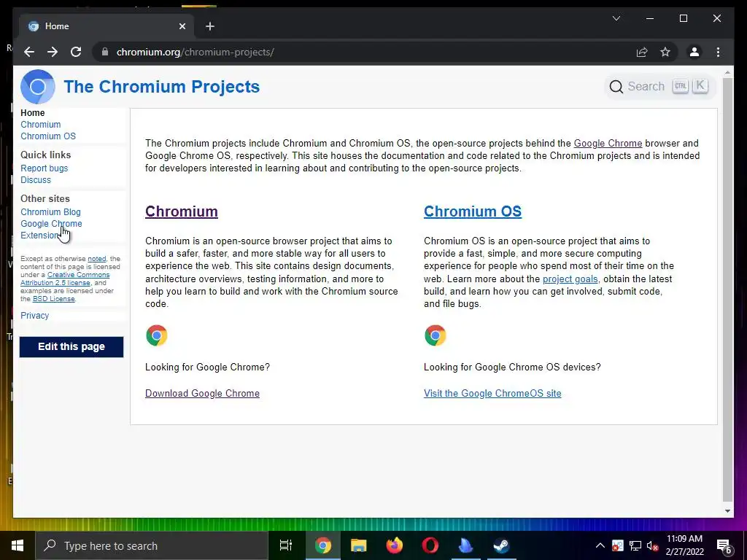Open the Chromium OS heading link
Viewport: 747px width, 560px height.
[473, 211]
